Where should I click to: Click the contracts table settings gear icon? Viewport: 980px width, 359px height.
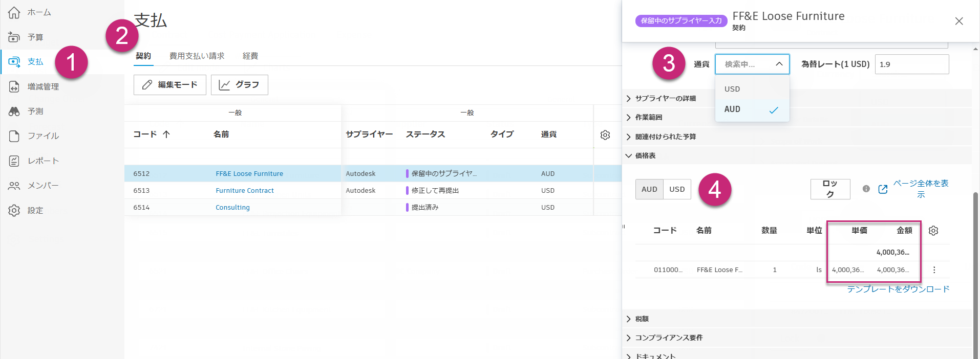coord(605,135)
